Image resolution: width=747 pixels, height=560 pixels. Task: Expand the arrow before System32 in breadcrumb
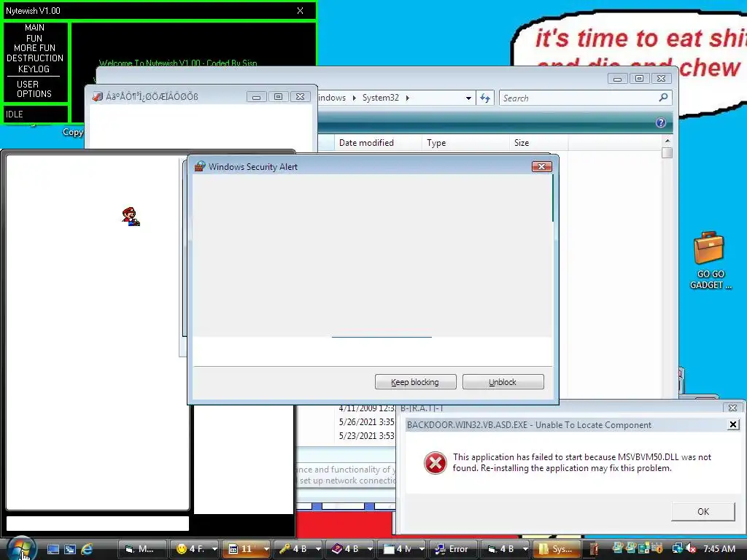click(355, 98)
